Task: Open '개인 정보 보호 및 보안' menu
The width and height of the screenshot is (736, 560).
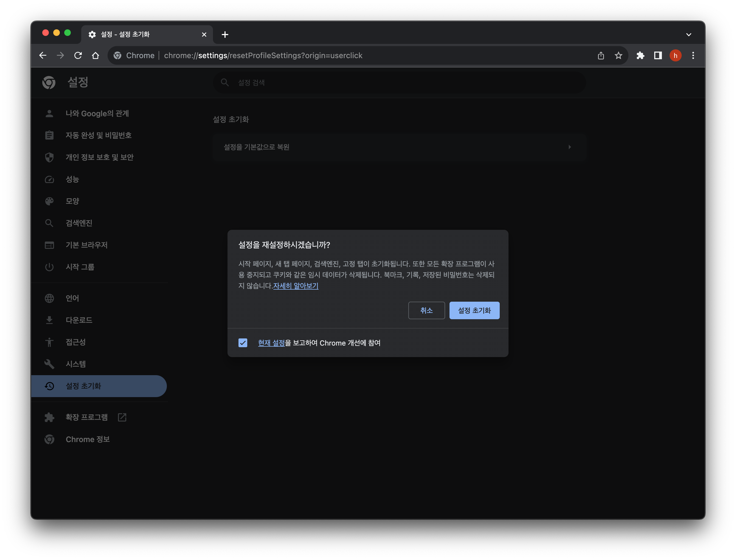Action: (x=99, y=157)
